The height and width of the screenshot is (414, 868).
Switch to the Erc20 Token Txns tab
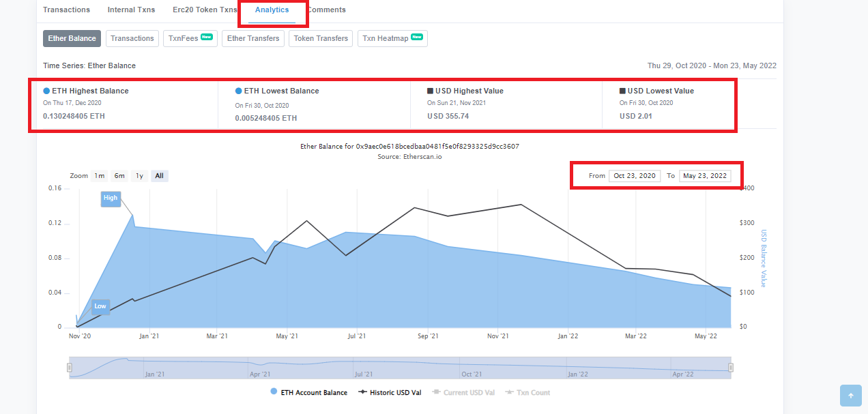205,10
